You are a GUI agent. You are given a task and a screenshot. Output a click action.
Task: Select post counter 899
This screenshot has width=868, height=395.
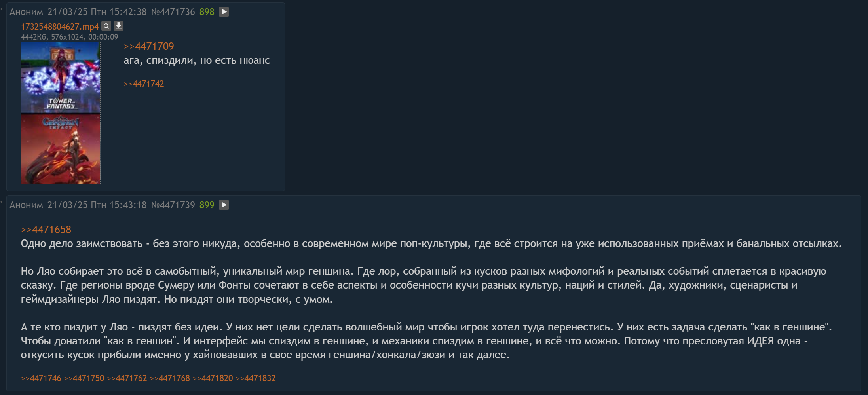pyautogui.click(x=207, y=205)
